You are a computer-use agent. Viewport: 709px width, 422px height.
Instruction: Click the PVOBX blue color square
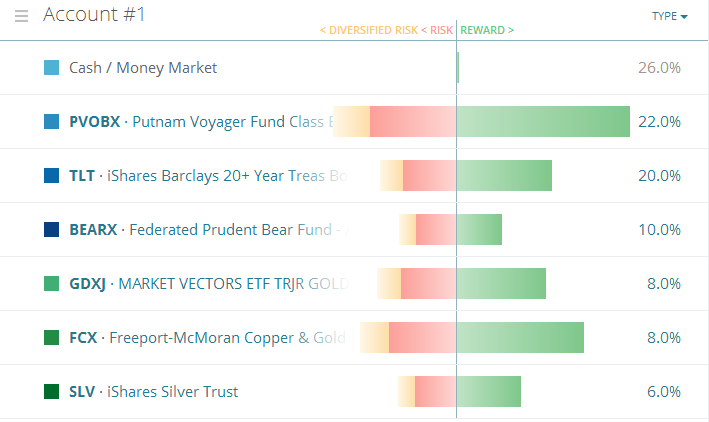click(x=52, y=122)
